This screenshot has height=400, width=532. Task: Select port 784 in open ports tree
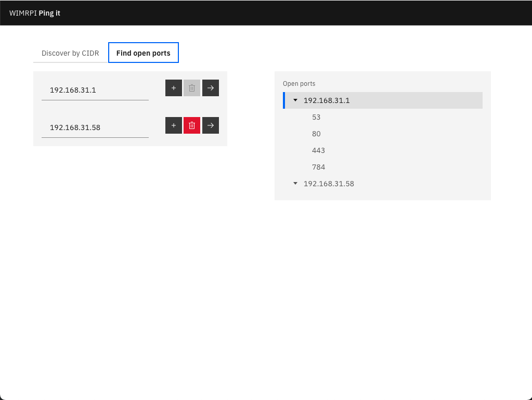pos(383,167)
